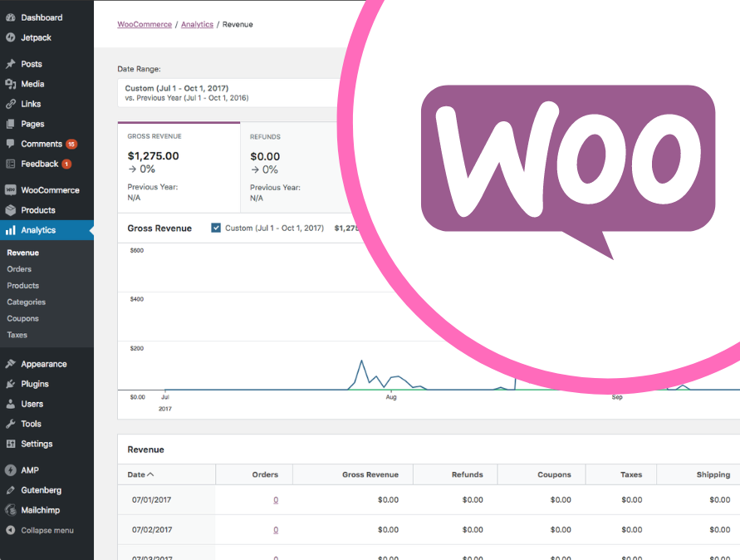Open the Products analytics submenu item
The height and width of the screenshot is (560, 740).
(23, 286)
